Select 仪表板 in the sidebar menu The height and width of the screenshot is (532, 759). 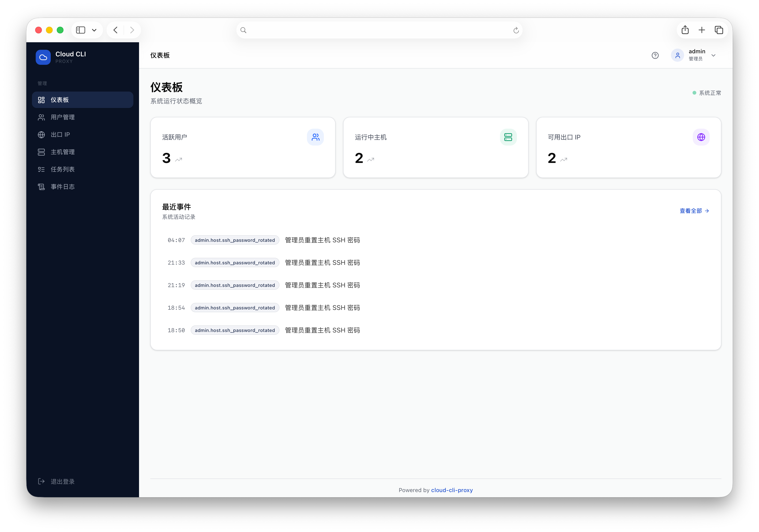[83, 100]
